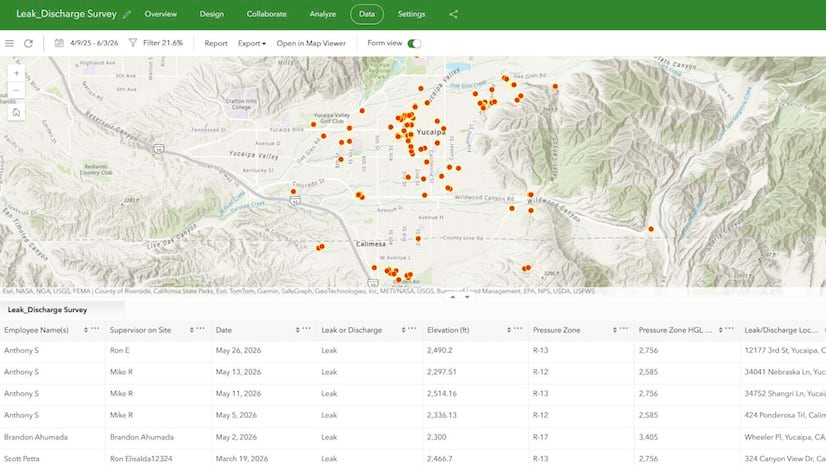Open Elevation (ft) column options menu
Image resolution: width=826 pixels, height=465 pixels.
coord(518,329)
